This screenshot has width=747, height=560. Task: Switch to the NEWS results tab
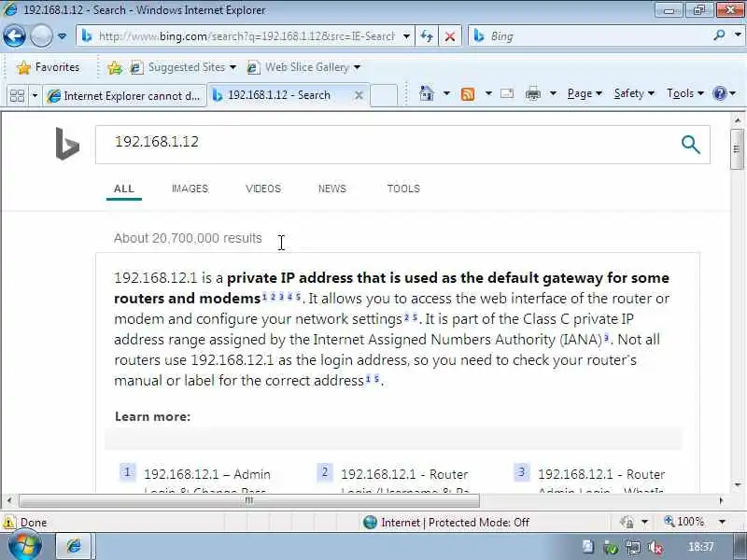332,189
